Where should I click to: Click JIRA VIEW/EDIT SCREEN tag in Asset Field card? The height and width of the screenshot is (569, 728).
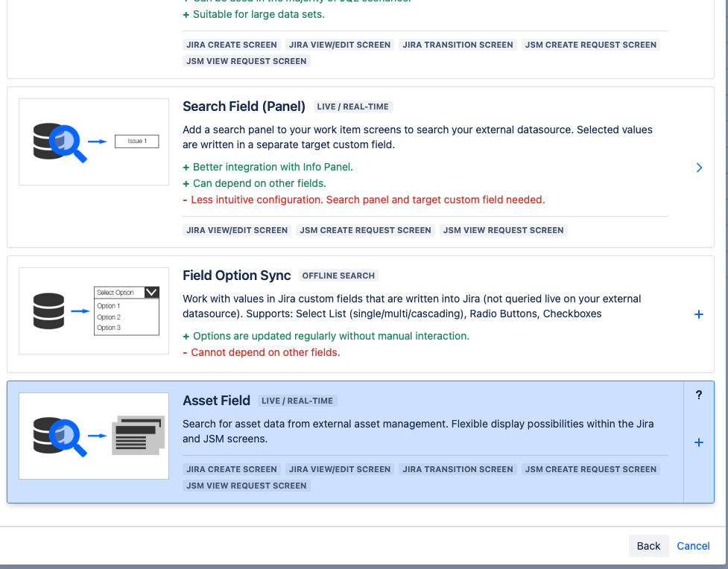340,469
